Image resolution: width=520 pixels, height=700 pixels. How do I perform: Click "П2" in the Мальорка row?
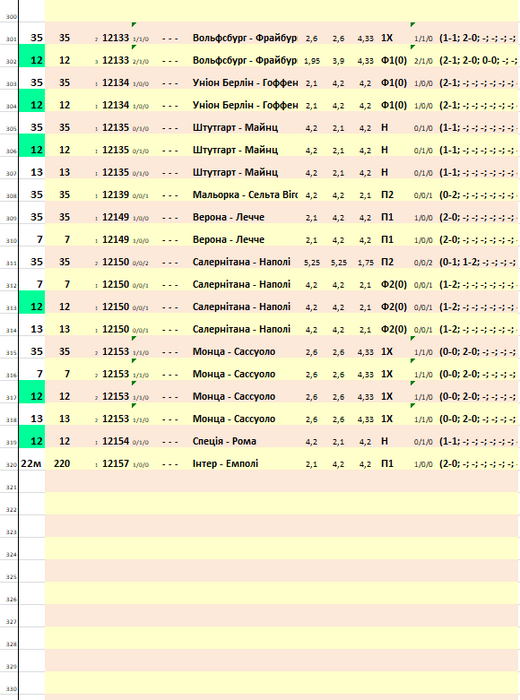point(387,195)
